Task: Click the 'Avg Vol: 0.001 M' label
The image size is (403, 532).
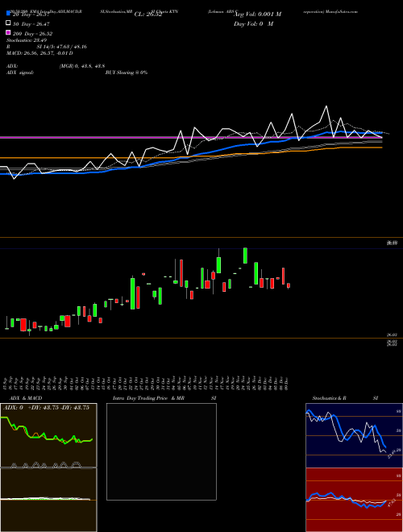Action: point(257,15)
